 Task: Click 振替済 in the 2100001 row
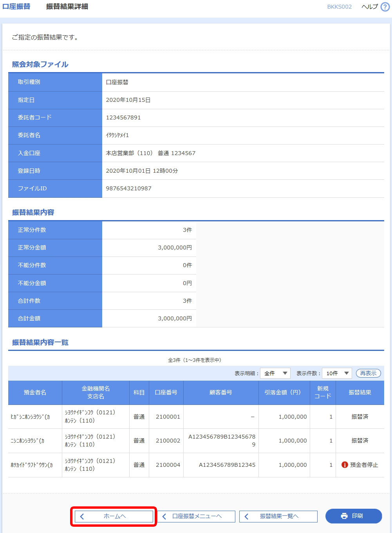pyautogui.click(x=360, y=417)
